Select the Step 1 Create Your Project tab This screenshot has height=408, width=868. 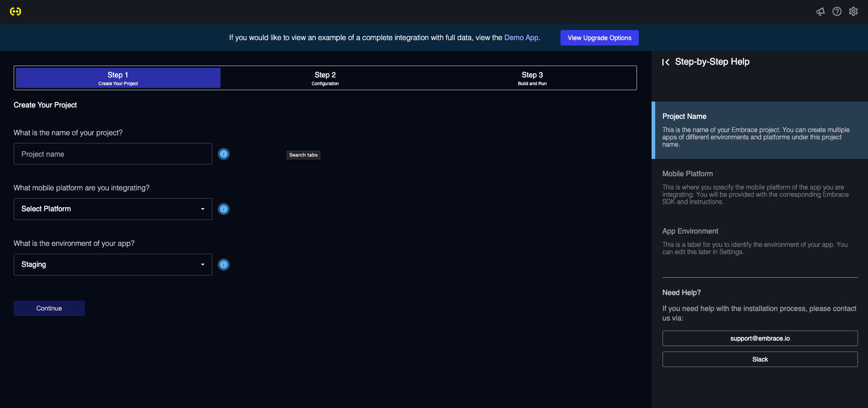click(118, 78)
